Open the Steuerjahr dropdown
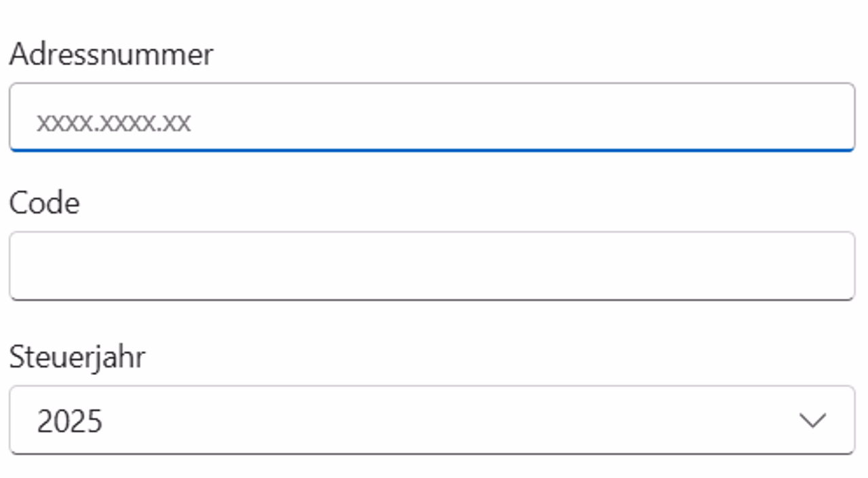 click(x=431, y=420)
